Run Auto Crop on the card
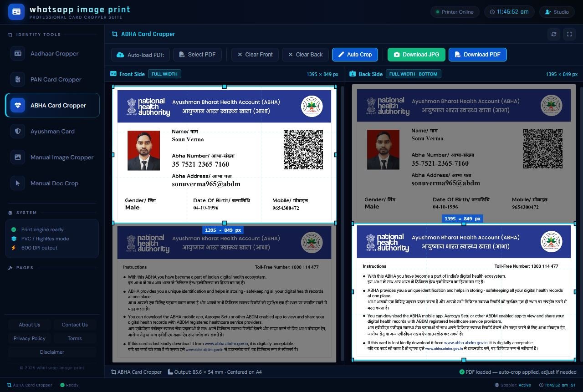Screen dimensions: 583x392 tap(355, 55)
